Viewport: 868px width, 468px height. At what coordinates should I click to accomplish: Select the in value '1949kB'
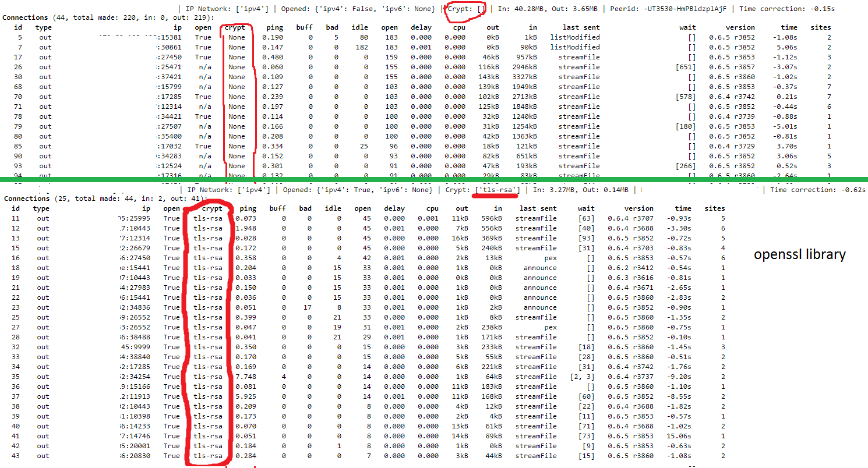point(524,87)
